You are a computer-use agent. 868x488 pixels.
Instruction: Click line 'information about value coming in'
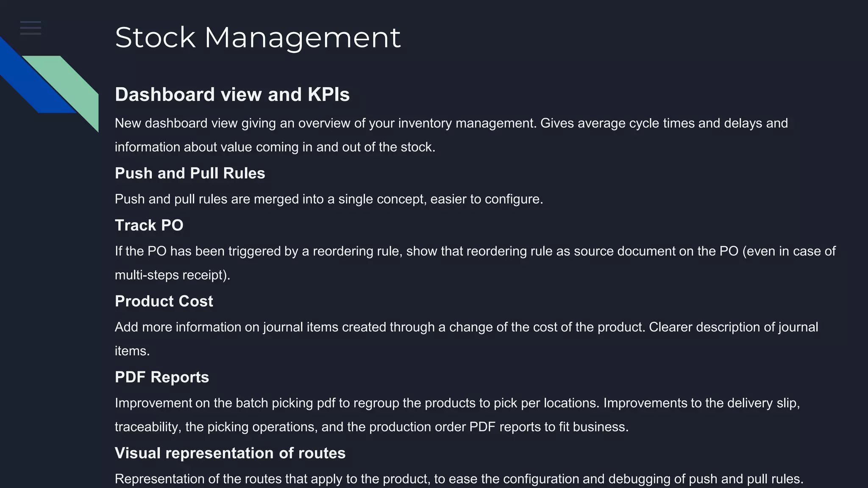275,147
